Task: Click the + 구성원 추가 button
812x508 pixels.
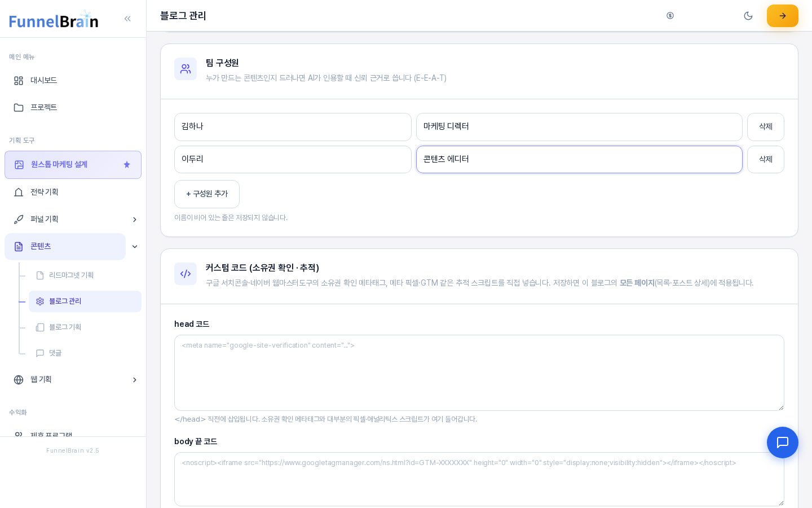Action: coord(207,194)
